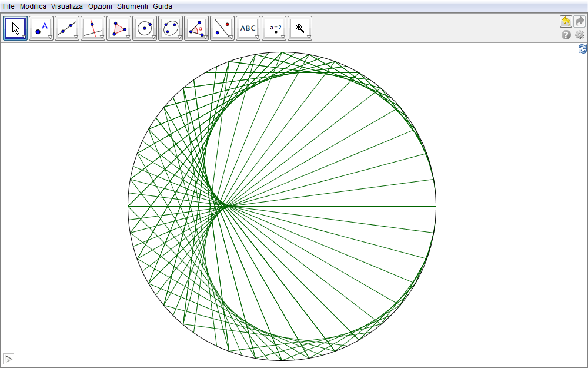Open the Strumenti menu
Image resolution: width=588 pixels, height=368 pixels.
coord(132,6)
